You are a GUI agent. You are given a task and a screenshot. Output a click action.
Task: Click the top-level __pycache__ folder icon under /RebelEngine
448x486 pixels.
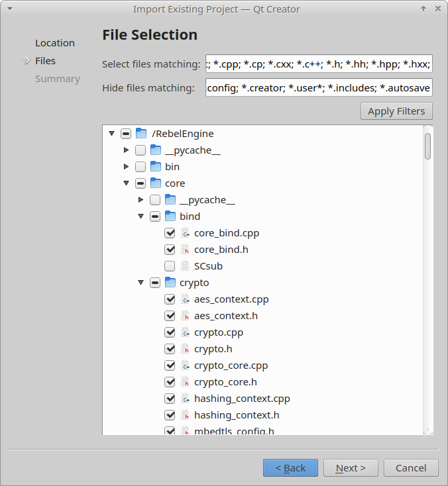[156, 150]
